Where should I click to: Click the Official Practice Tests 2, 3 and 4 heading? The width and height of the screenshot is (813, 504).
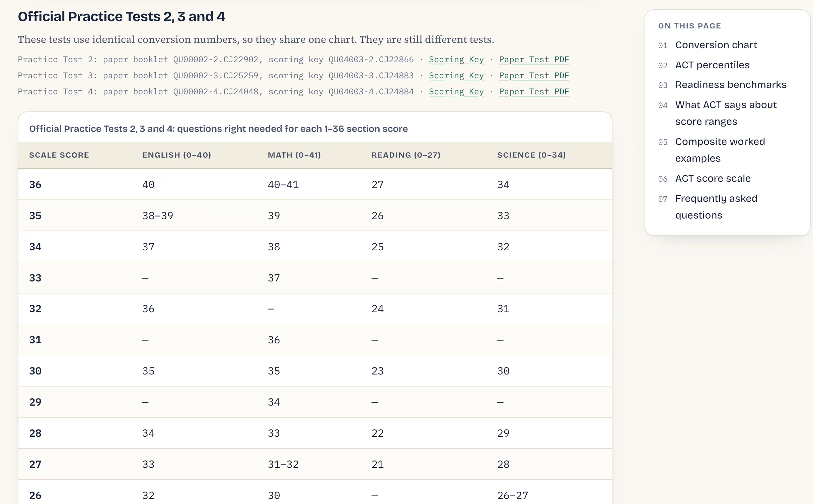point(122,16)
